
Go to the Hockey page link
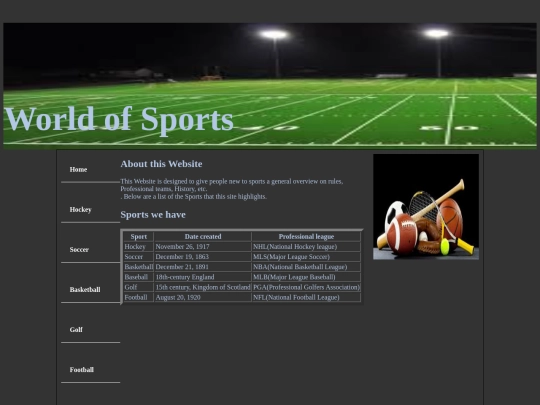pos(80,209)
